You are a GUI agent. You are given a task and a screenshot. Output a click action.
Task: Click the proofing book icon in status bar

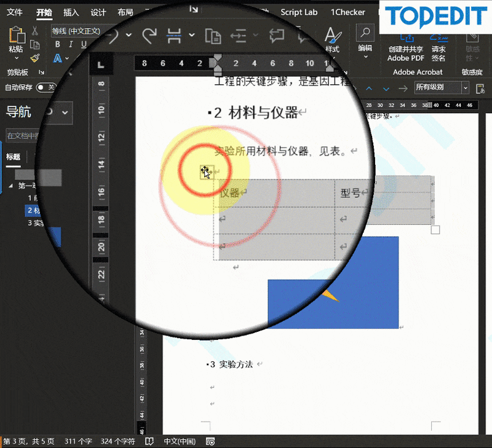149,441
